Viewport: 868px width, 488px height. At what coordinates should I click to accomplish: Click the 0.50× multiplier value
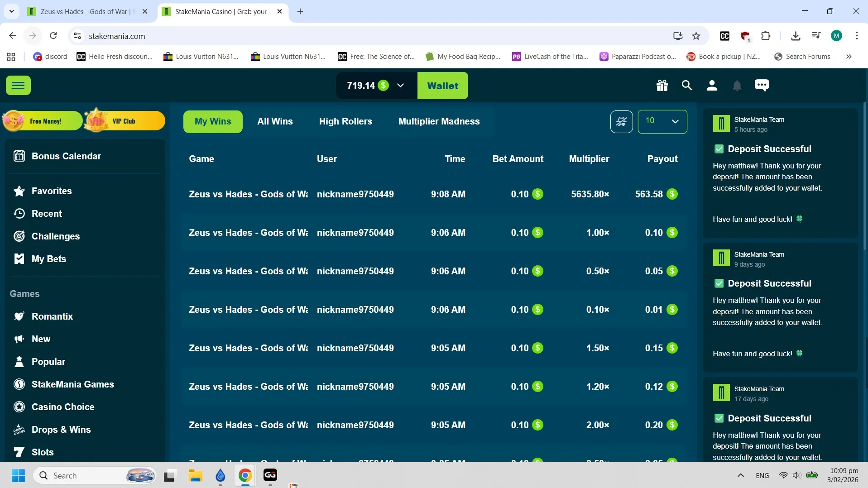tap(598, 271)
